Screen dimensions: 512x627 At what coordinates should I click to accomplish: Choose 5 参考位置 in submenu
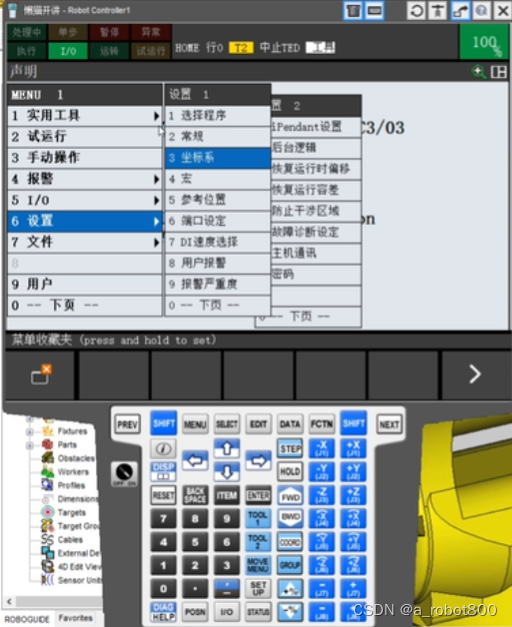tap(218, 200)
